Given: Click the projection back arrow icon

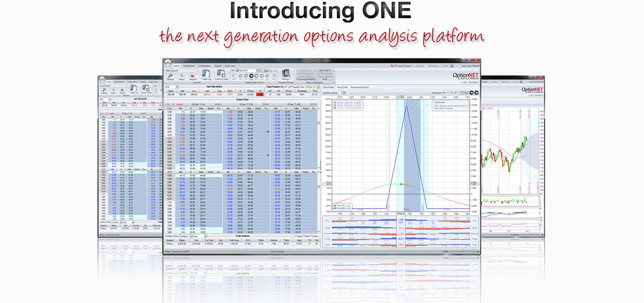Looking at the screenshot, I should point(471,92).
